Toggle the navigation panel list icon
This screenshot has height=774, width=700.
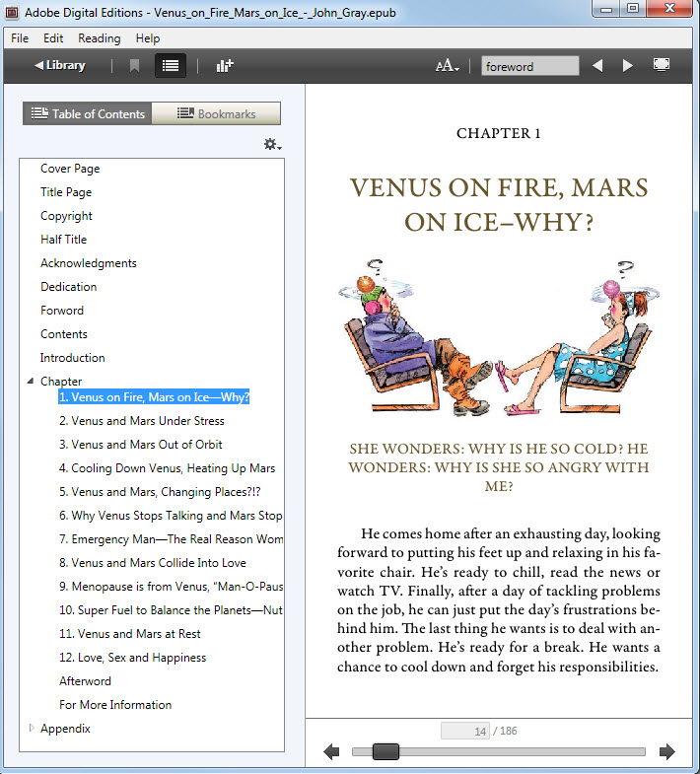[171, 66]
